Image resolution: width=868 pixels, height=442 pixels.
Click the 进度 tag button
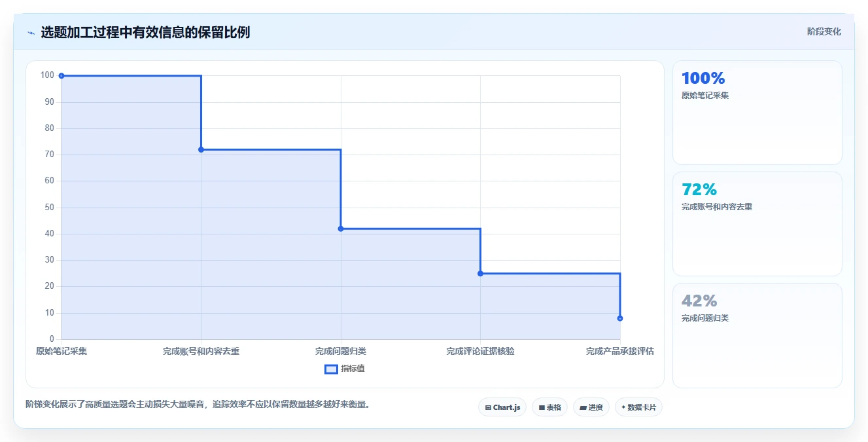coord(591,407)
